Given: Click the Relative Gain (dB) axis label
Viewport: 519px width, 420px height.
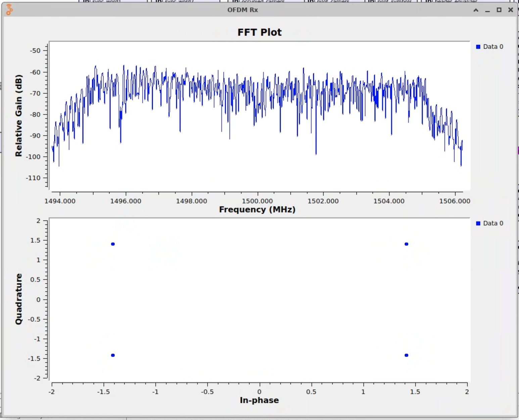Looking at the screenshot, I should [x=18, y=116].
